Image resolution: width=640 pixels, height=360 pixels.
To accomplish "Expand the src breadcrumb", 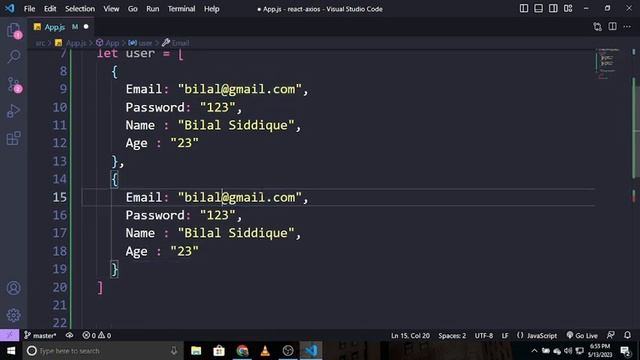I will pos(40,43).
